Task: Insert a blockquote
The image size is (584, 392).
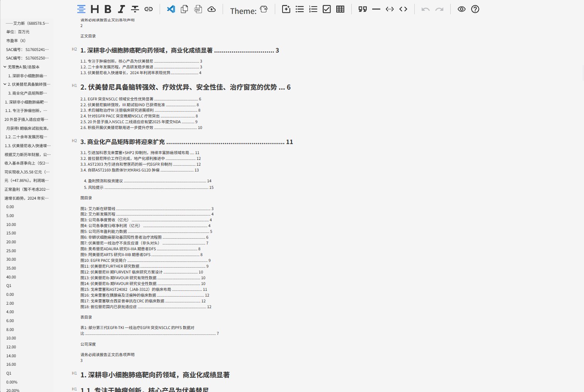Action: click(x=363, y=9)
